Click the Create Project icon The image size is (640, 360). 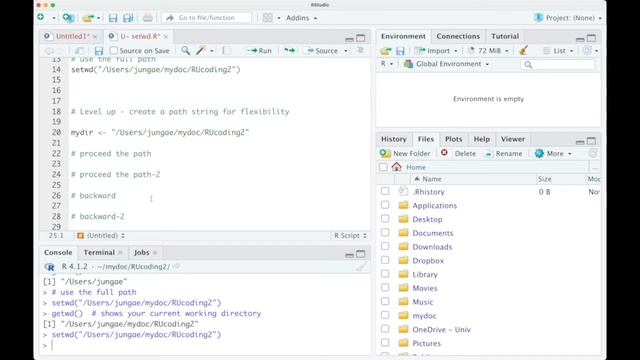point(68,18)
